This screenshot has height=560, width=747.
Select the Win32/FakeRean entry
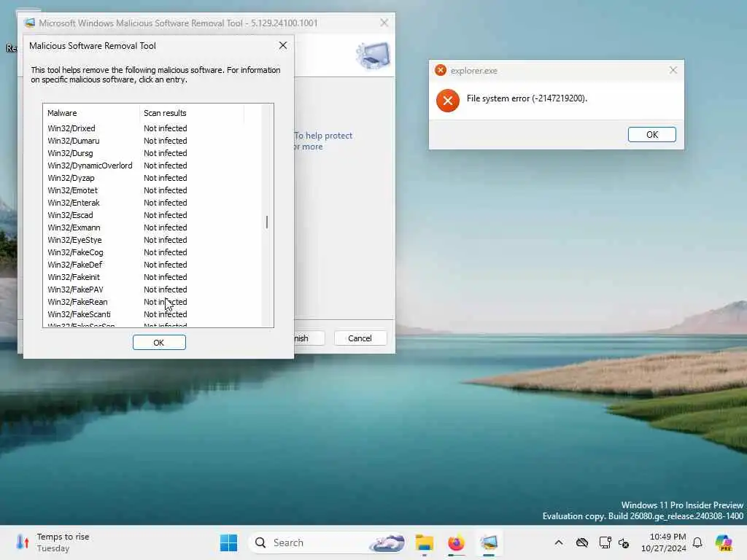click(77, 302)
